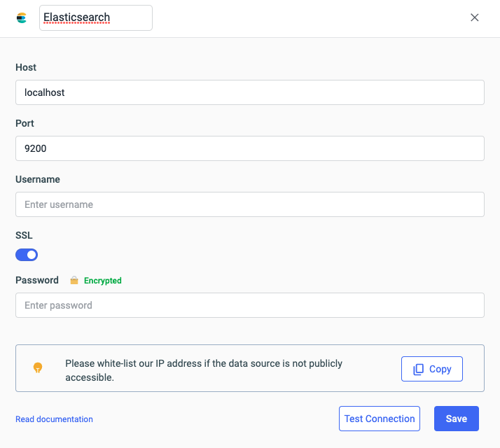Edit the Elasticsearch data source name field
The width and height of the screenshot is (500, 448).
96,17
